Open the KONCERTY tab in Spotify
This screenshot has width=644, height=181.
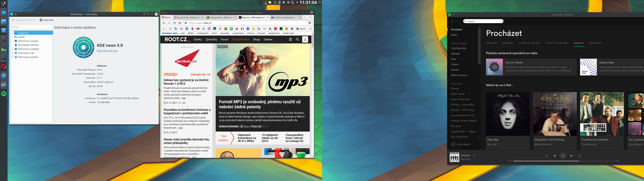click(x=596, y=43)
